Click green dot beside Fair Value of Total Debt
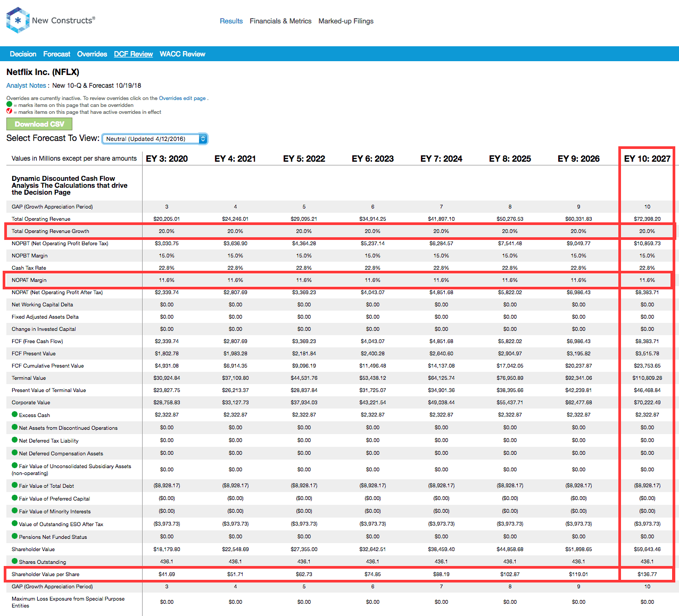Image resolution: width=679 pixels, height=616 pixels. (15, 485)
